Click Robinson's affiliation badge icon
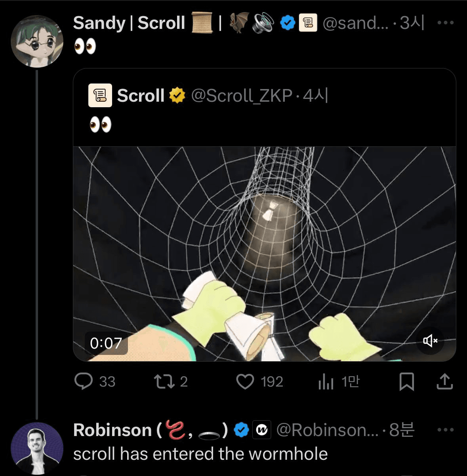This screenshot has width=467, height=476. pos(262,430)
